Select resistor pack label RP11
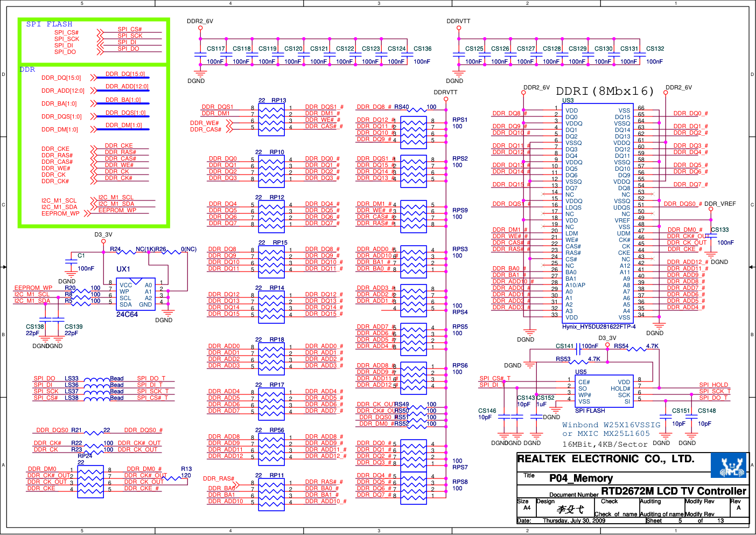The height and width of the screenshot is (535, 756). (x=277, y=475)
